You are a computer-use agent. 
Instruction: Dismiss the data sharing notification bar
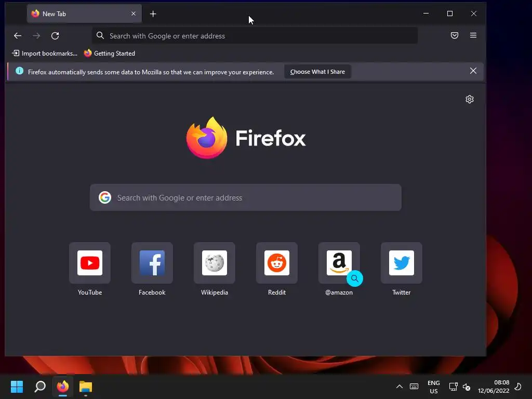click(x=473, y=71)
